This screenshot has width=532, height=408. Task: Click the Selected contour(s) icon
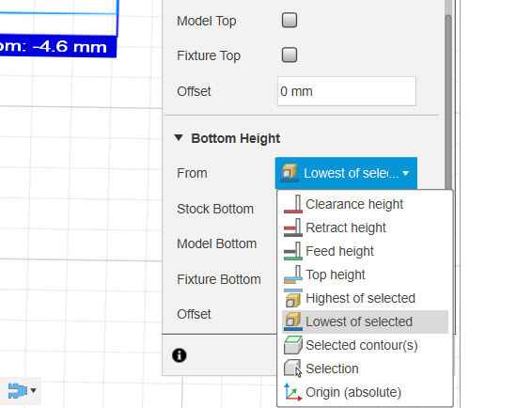(293, 345)
